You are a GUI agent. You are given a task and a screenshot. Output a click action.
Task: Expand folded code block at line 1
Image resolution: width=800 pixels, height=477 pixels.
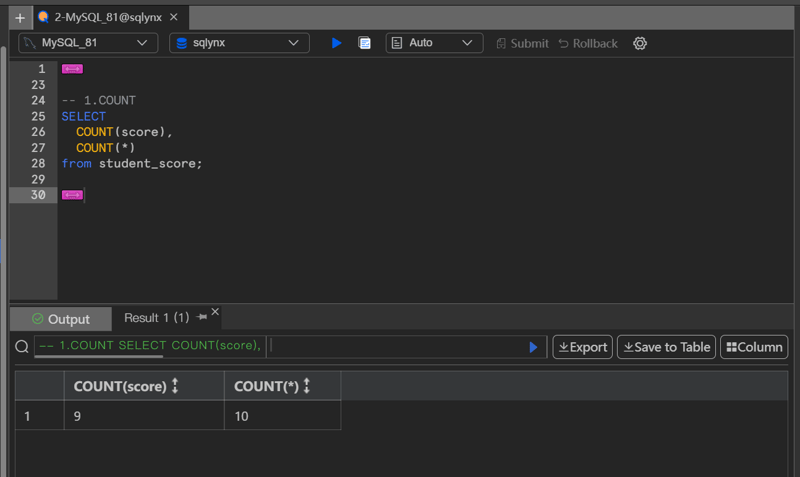pyautogui.click(x=72, y=69)
